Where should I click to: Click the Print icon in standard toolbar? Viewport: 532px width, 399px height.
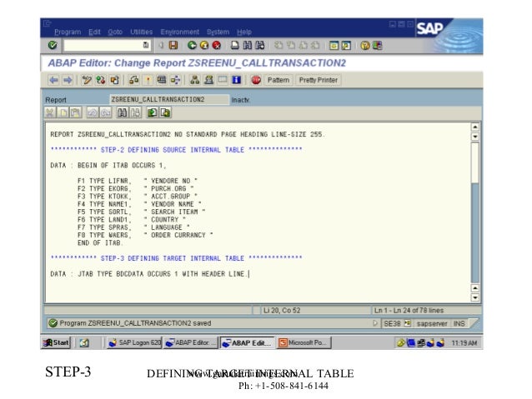(235, 45)
